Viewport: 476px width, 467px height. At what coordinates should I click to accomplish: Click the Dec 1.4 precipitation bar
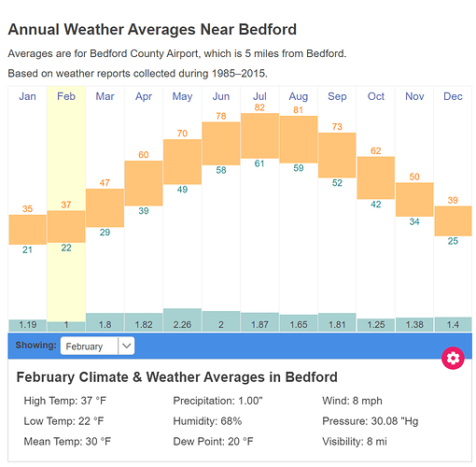coord(453,324)
